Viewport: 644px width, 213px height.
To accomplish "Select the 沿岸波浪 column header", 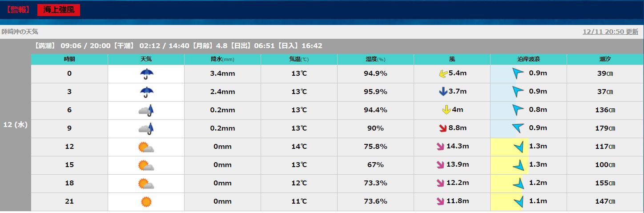I will tap(528, 59).
